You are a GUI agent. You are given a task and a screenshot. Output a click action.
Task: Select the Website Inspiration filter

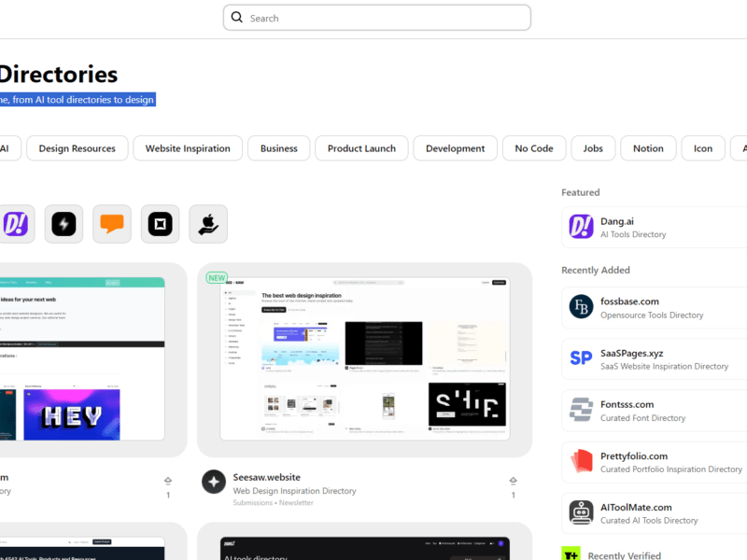pos(188,148)
